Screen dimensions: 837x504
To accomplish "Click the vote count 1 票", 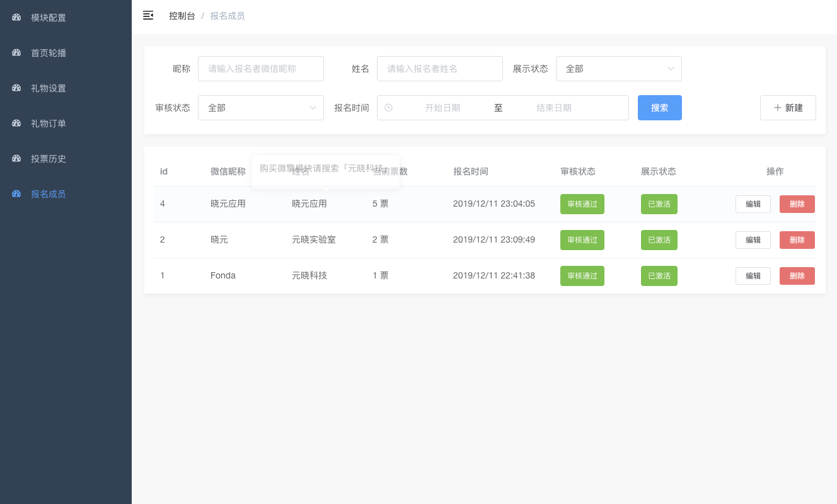I will 381,275.
